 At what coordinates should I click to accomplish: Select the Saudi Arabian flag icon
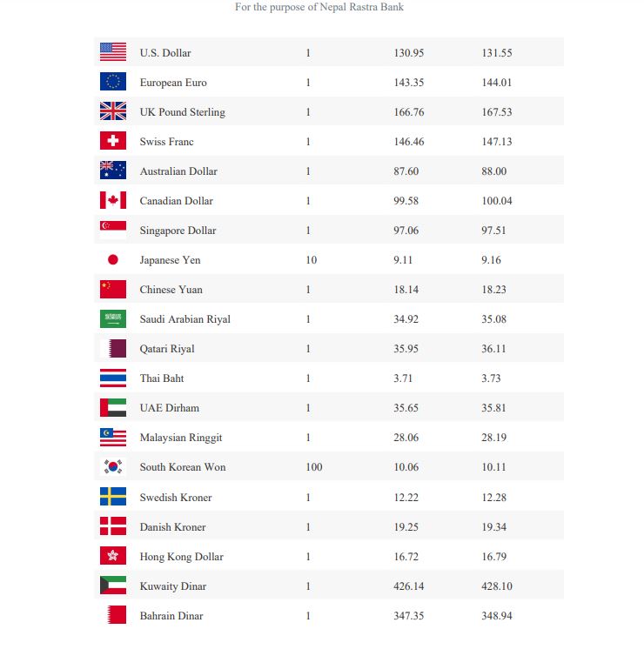coord(113,318)
